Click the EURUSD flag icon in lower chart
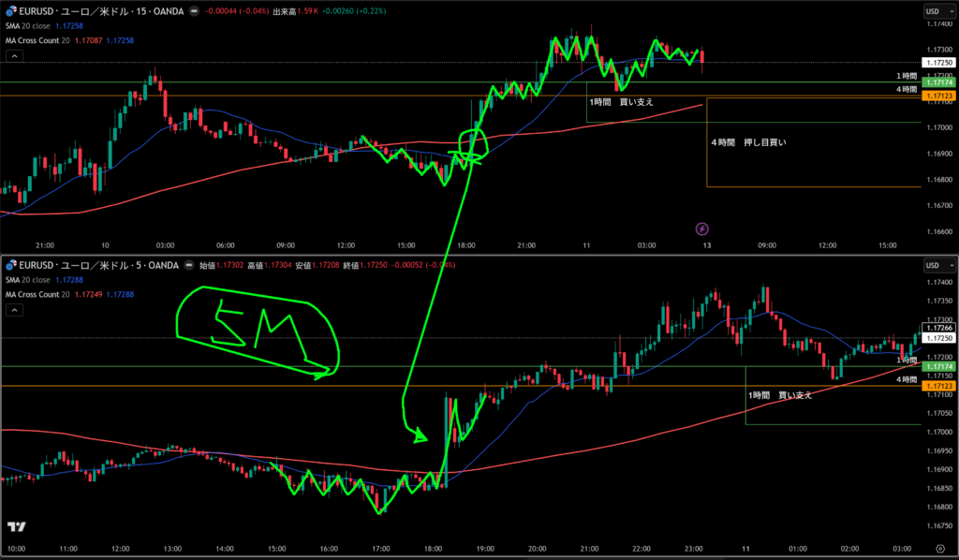 tap(7, 265)
